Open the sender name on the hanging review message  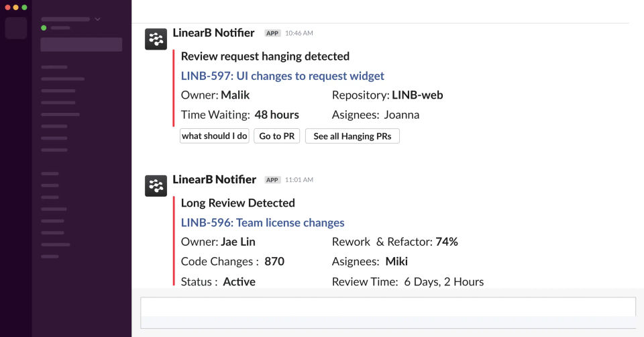click(x=213, y=33)
